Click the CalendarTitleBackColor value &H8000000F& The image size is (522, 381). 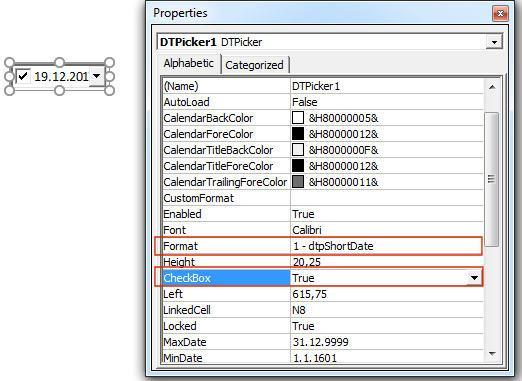[x=343, y=150]
